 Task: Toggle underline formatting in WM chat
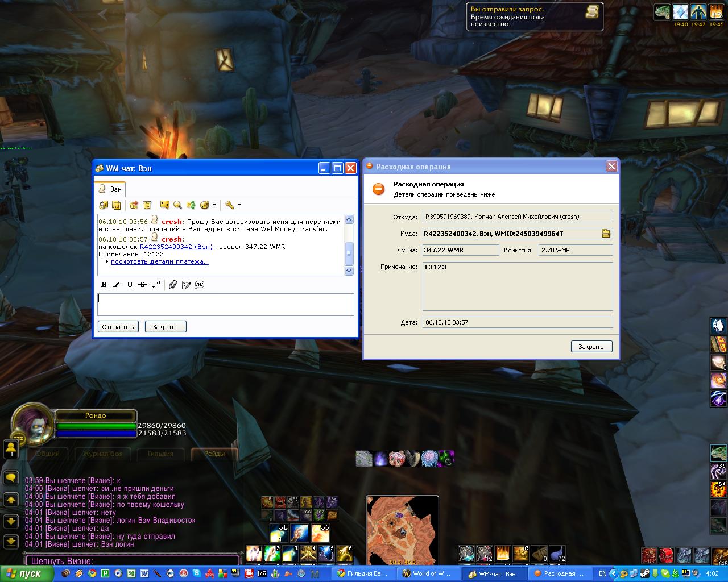130,285
